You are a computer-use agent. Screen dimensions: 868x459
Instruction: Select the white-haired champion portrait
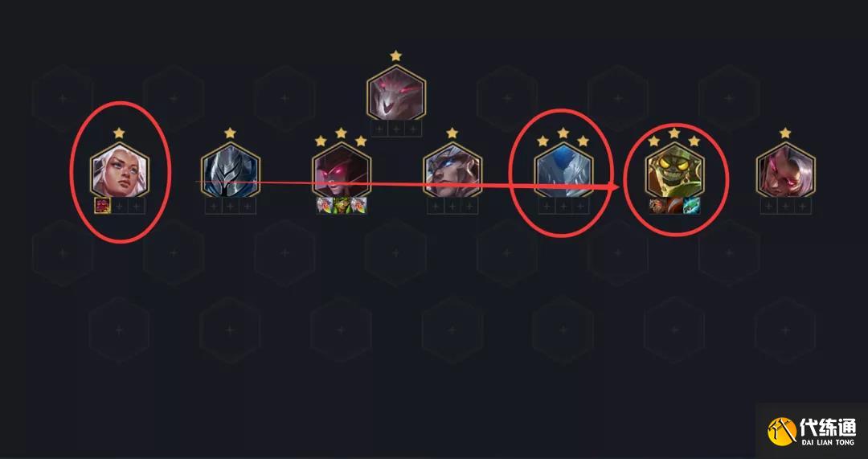pyautogui.click(x=120, y=170)
